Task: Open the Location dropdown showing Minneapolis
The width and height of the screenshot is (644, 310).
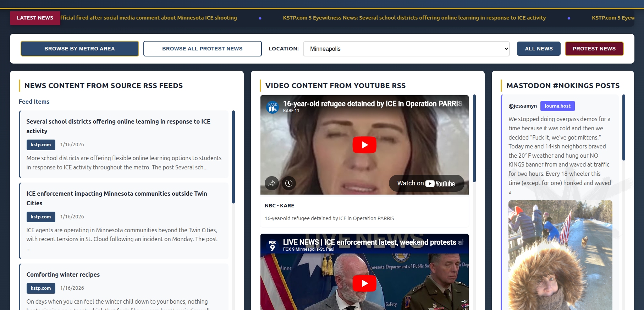Action: [x=406, y=49]
